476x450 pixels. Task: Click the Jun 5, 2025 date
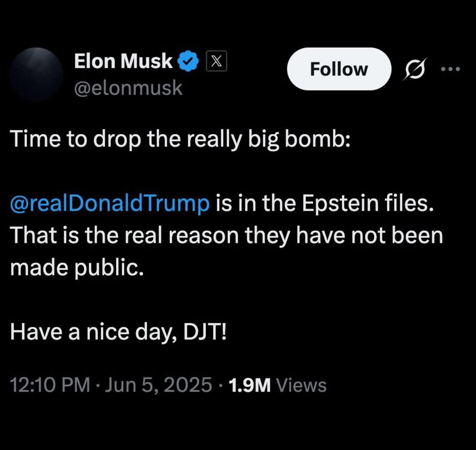[158, 385]
